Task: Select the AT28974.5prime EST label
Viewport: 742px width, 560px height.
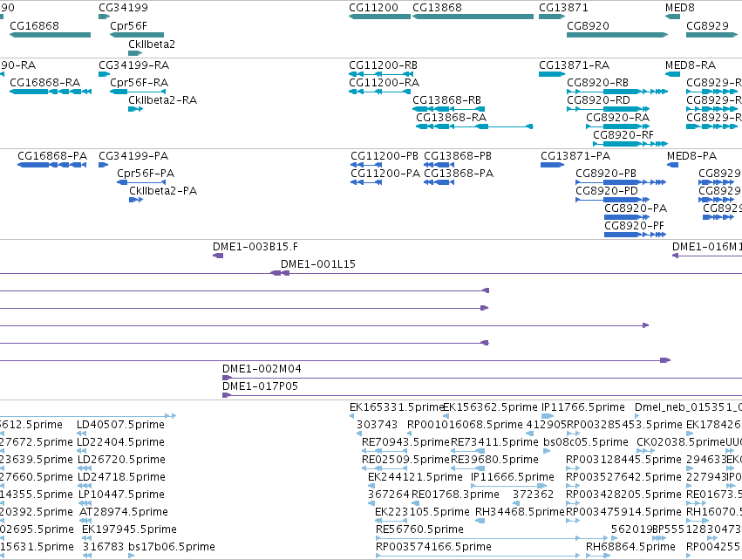Action: pos(124,512)
